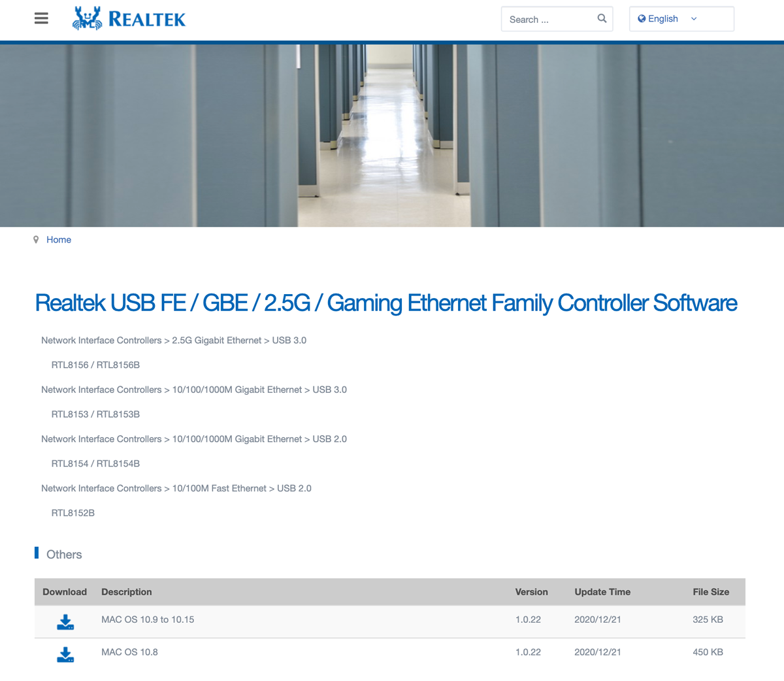This screenshot has width=784, height=681.
Task: Click the File Size column header
Action: 711,592
